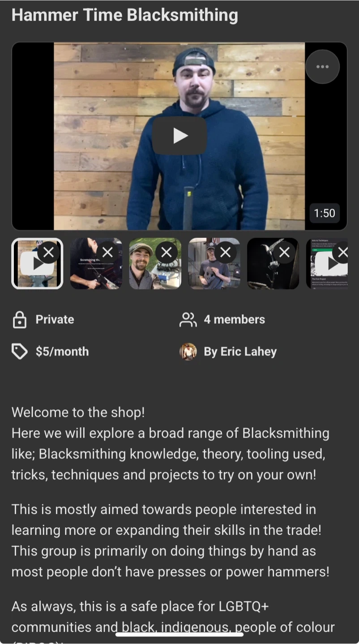Click the 1:50 video duration badge
Image resolution: width=359 pixels, height=644 pixels.
click(325, 213)
